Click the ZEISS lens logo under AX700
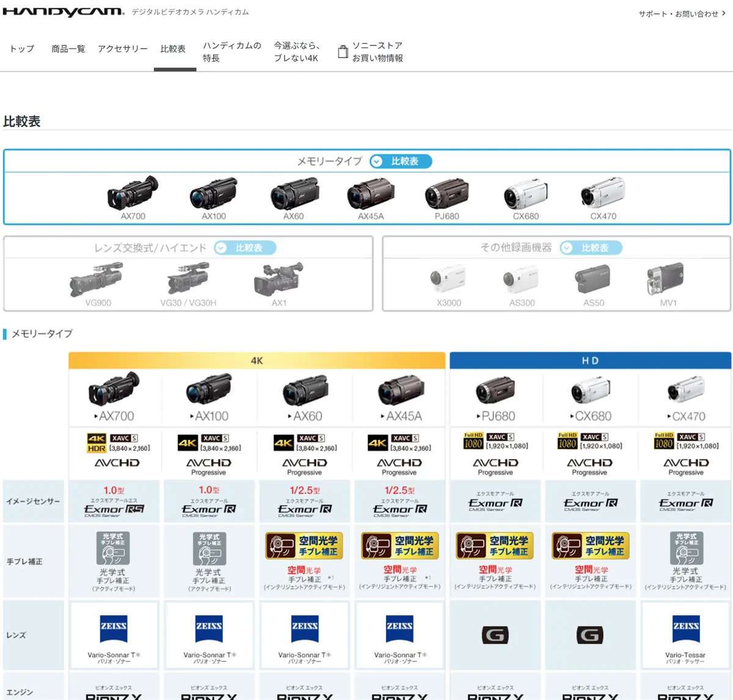The width and height of the screenshot is (733, 700). point(114,627)
